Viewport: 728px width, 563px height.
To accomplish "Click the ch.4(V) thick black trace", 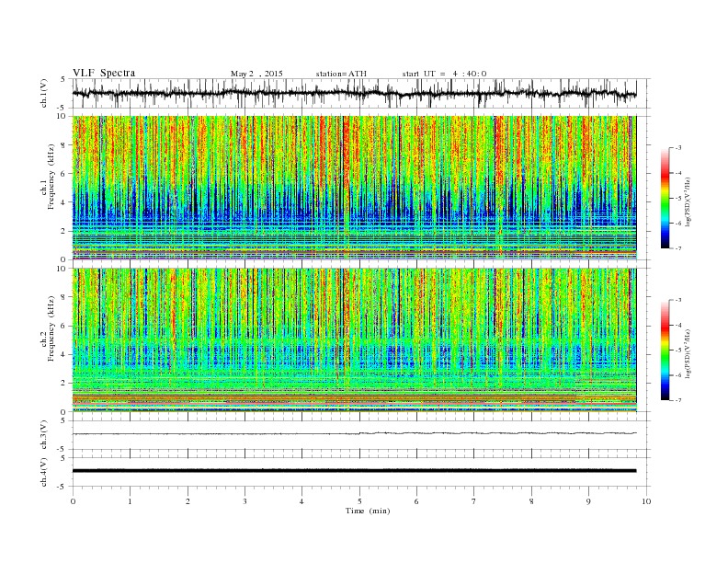I will [x=355, y=471].
